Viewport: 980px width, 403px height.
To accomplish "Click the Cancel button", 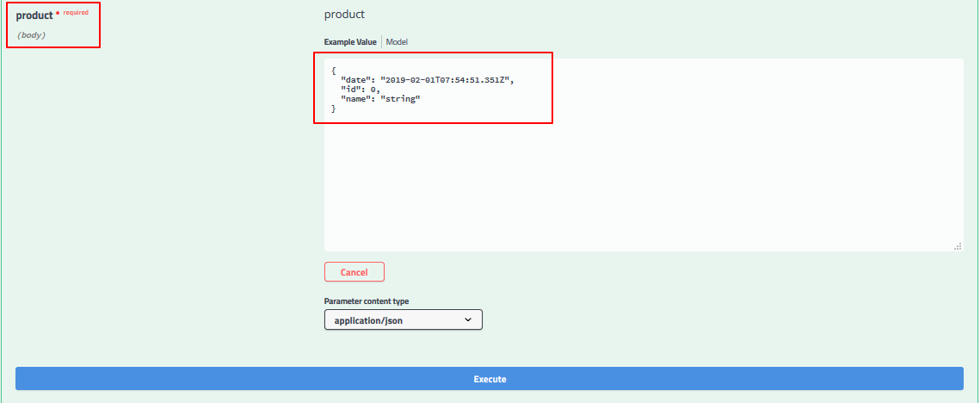I will (354, 272).
